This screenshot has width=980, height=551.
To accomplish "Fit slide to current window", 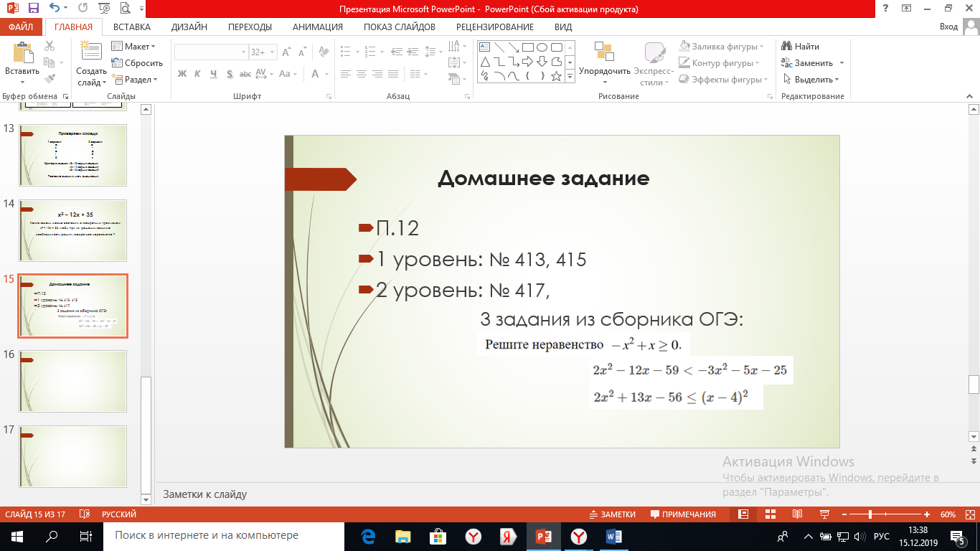I will [969, 514].
